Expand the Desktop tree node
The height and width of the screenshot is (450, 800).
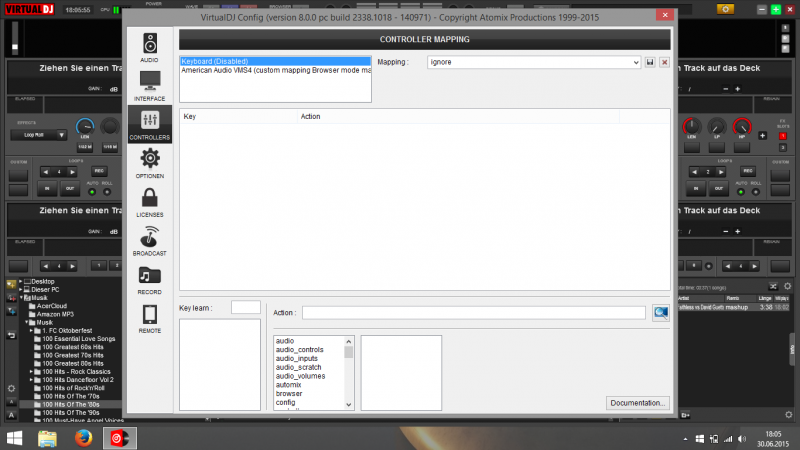20,281
